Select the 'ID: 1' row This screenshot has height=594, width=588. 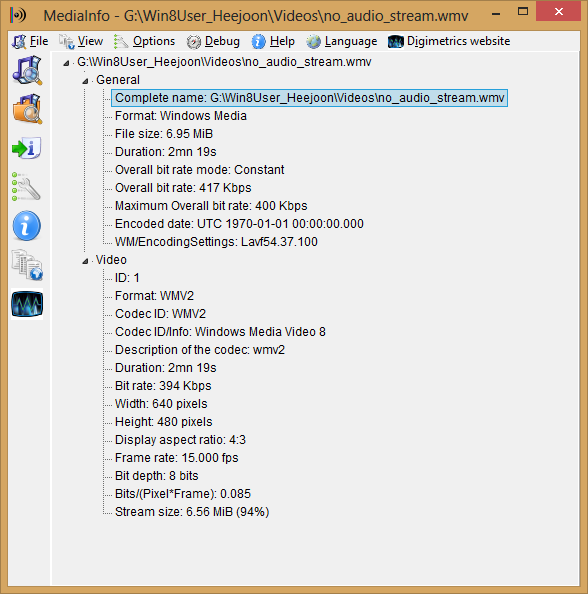(127, 278)
